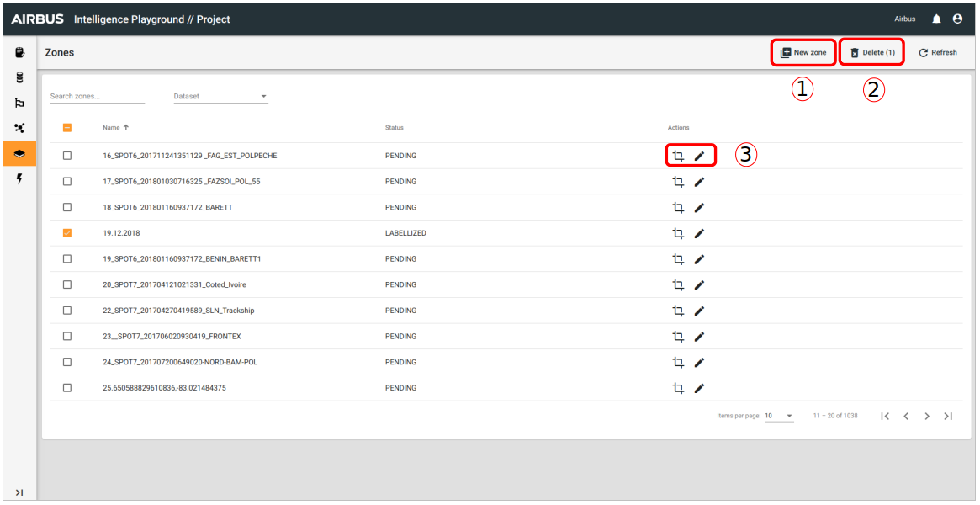Go to last page of zones

coord(948,417)
